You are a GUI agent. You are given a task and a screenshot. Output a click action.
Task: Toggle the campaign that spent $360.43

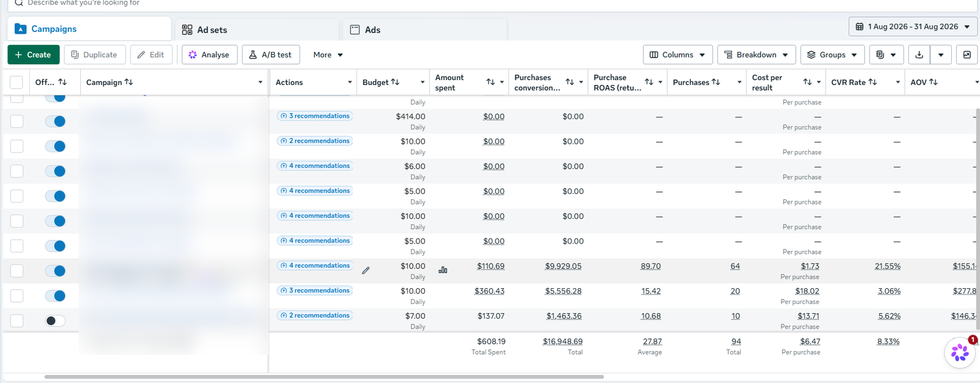click(x=55, y=296)
